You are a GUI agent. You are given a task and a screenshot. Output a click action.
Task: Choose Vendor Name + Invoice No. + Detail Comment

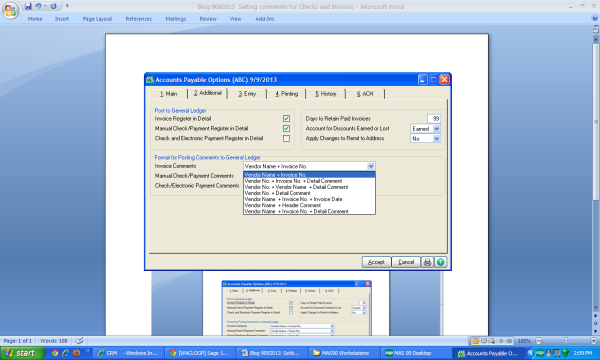(309, 211)
